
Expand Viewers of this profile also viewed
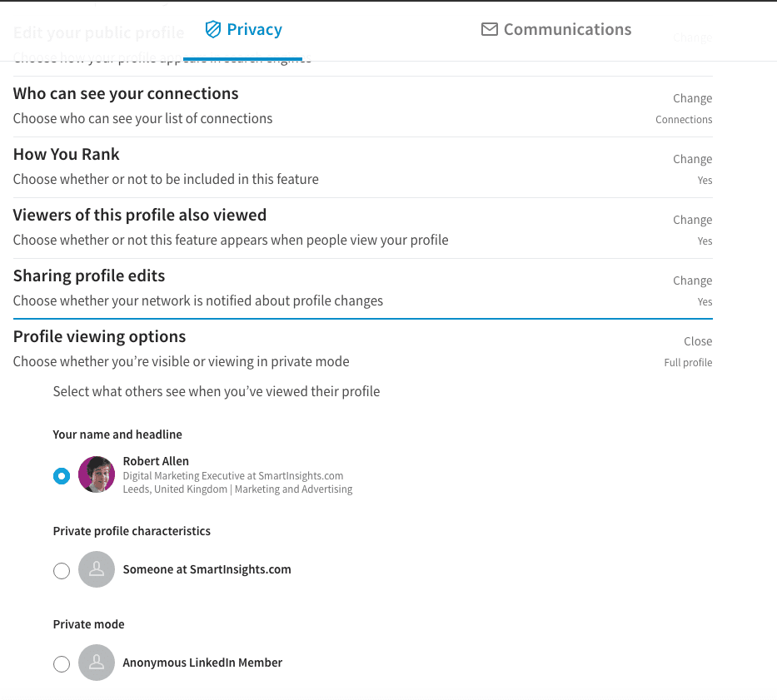pyautogui.click(x=140, y=215)
